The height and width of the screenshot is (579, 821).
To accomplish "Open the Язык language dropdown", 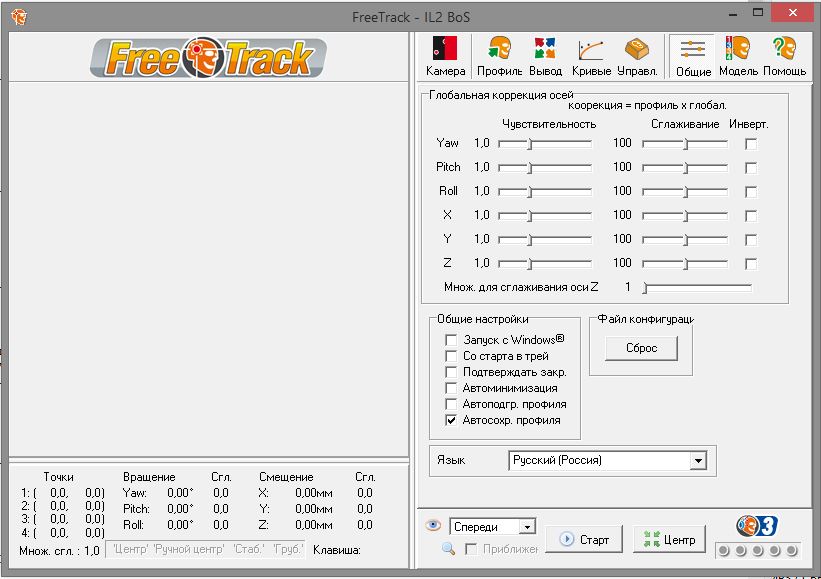I will coord(607,461).
